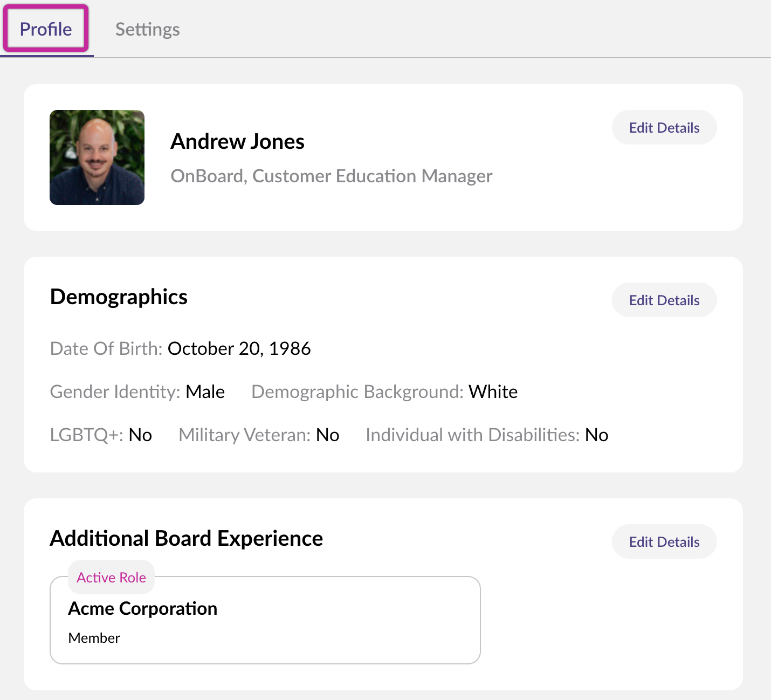
Task: Open the Settings tab
Action: pos(148,29)
